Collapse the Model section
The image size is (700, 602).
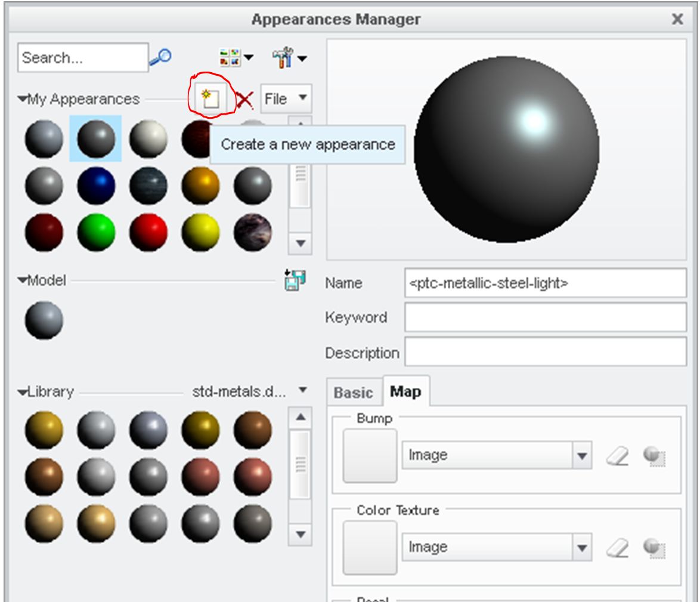22,280
